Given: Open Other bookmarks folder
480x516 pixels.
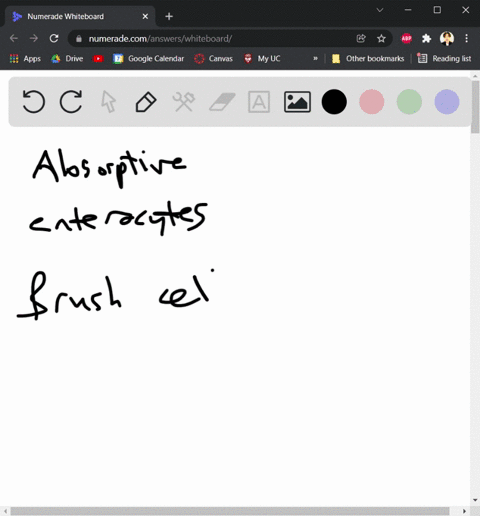Looking at the screenshot, I should pyautogui.click(x=368, y=59).
